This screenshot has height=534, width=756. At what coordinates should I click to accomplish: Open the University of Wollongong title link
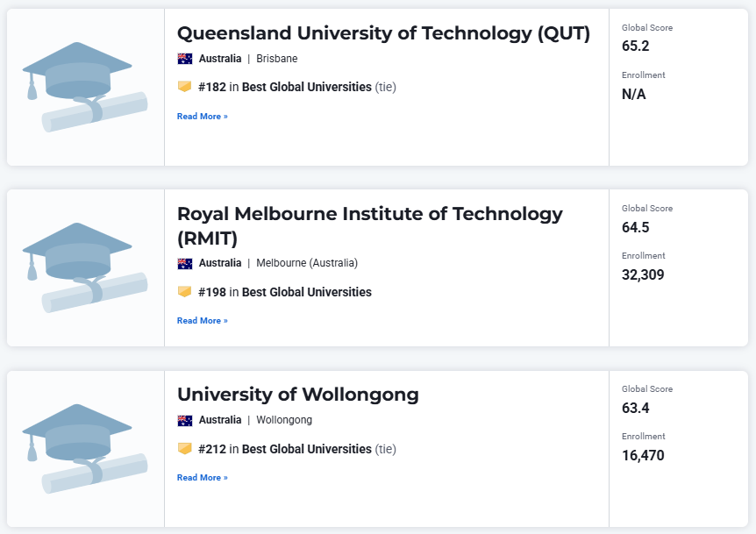coord(297,395)
